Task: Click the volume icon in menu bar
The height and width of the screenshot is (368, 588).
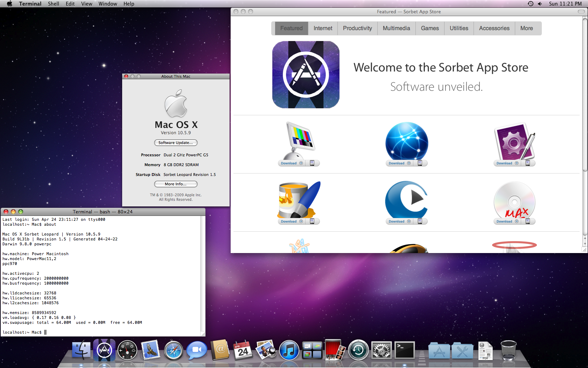Action: pos(540,4)
